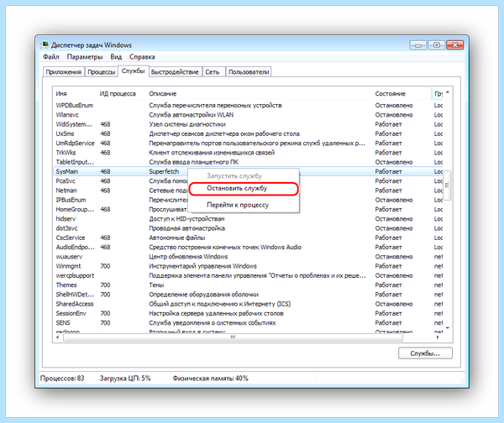This screenshot has width=504, height=423.
Task: Select the SysMain service row
Action: coord(248,171)
